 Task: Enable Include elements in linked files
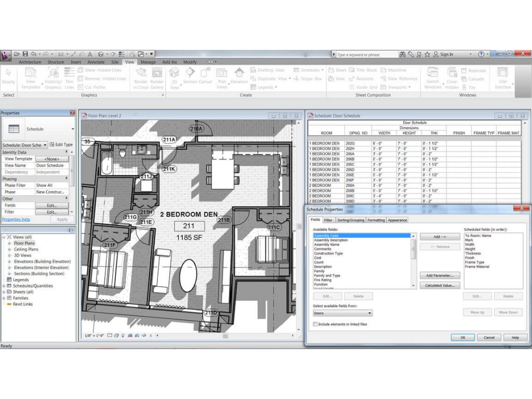(x=316, y=323)
